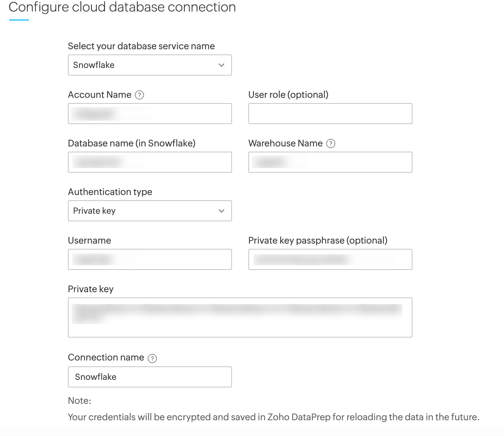Click the 'Authentication type' label
Viewport: 504px width, 436px height.
[x=110, y=192]
